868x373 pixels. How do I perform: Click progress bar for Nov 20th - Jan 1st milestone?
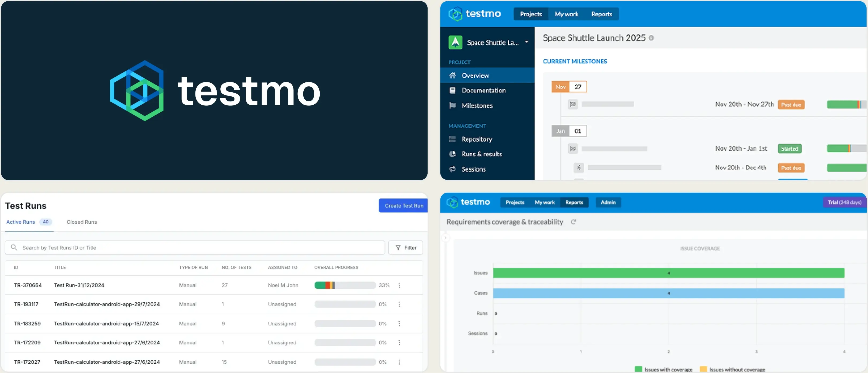pyautogui.click(x=847, y=149)
